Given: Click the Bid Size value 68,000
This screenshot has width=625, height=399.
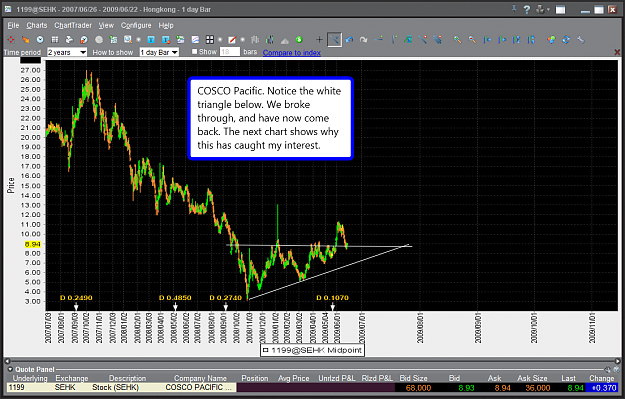Looking at the screenshot, I should click(x=418, y=387).
